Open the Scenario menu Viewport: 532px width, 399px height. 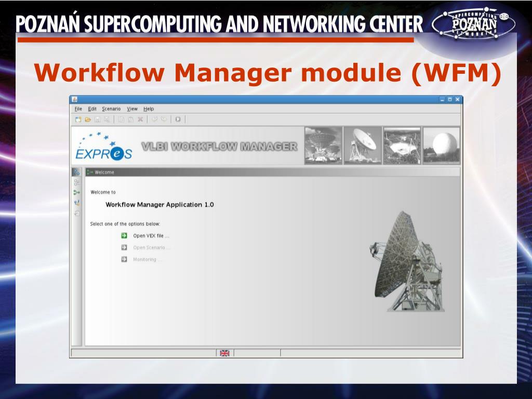(x=111, y=109)
